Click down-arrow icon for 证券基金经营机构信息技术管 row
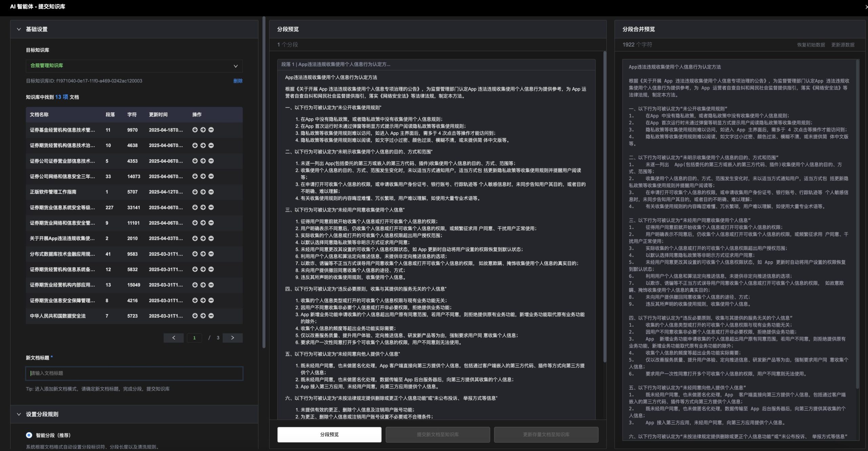The image size is (868, 451). point(195,130)
